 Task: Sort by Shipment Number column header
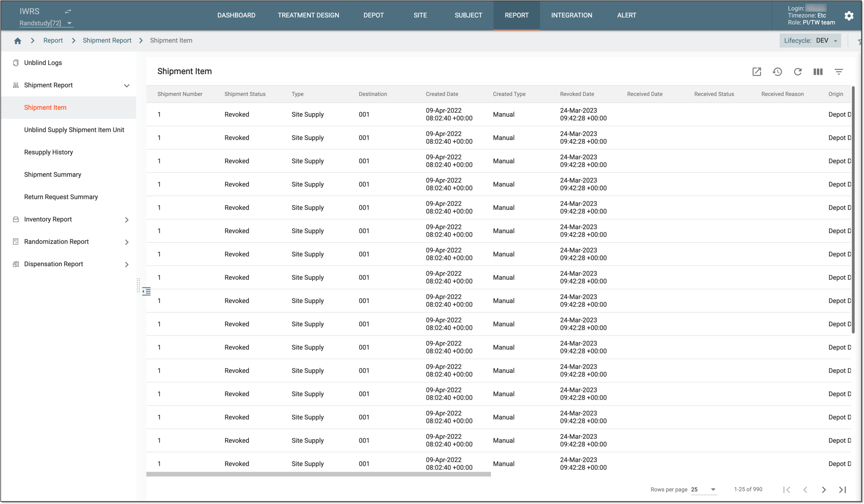coord(180,94)
